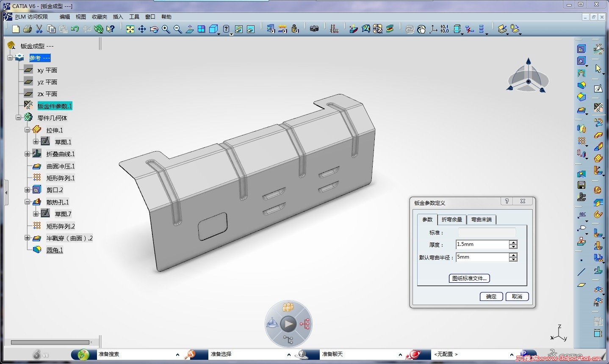Image resolution: width=609 pixels, height=364 pixels.
Task: Expand the 草图.1 tree node
Action: (36, 142)
